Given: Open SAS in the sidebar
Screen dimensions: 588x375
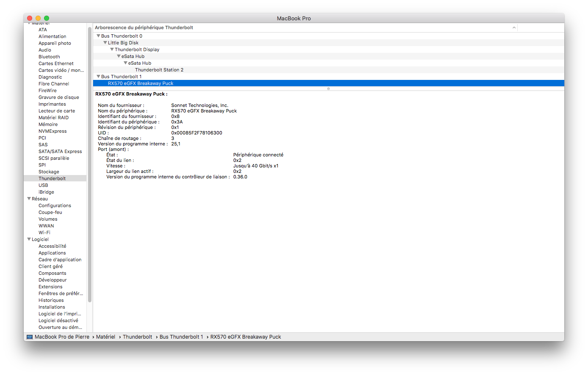Looking at the screenshot, I should (x=43, y=145).
